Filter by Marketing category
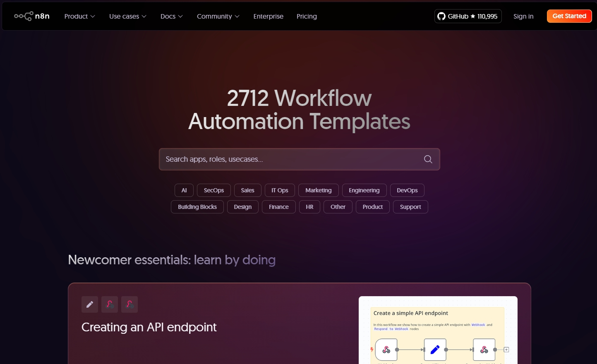 coord(319,190)
